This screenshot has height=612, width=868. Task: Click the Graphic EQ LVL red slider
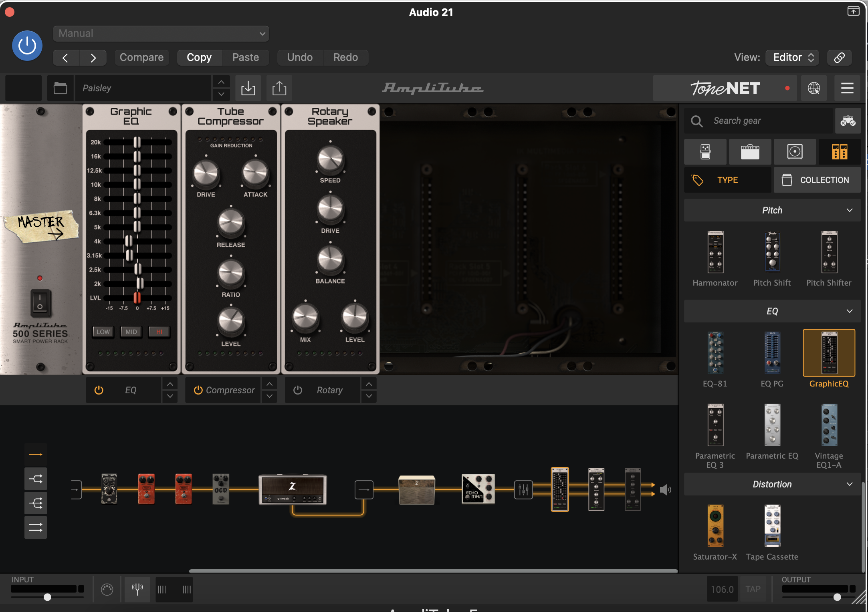point(137,298)
